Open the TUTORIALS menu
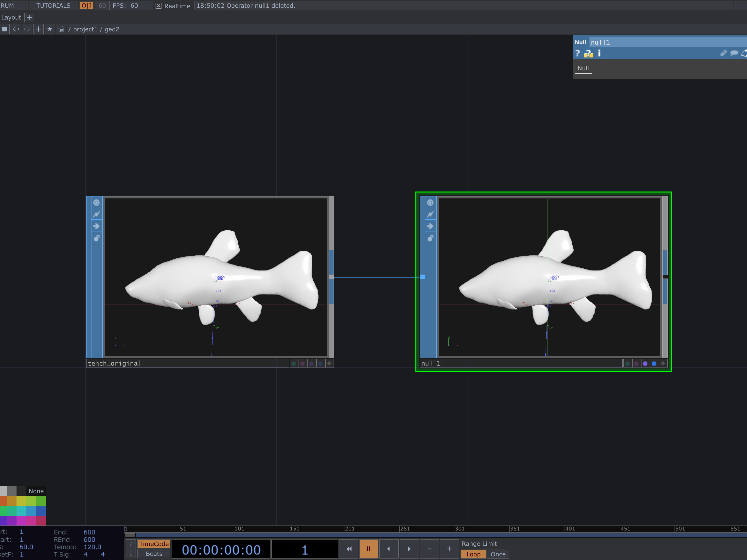 (53, 5)
